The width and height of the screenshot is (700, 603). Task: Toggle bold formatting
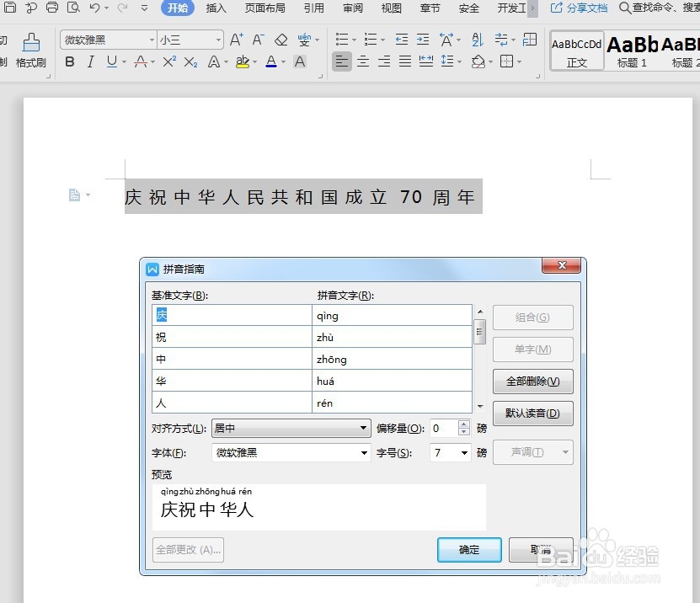pyautogui.click(x=70, y=61)
